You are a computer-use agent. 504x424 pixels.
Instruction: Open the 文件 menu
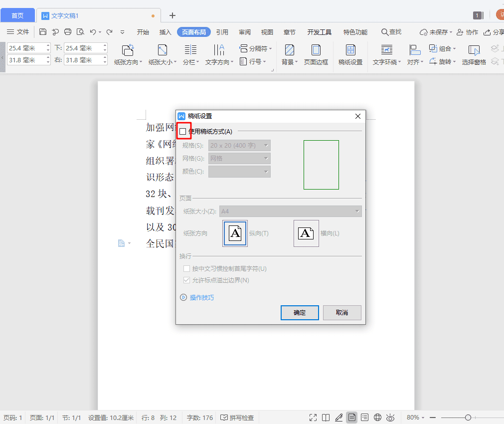[18, 32]
